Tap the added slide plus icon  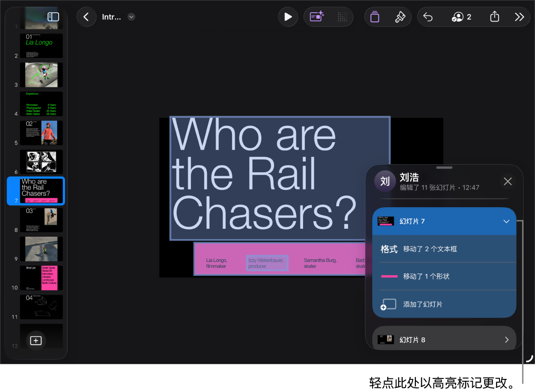point(388,305)
